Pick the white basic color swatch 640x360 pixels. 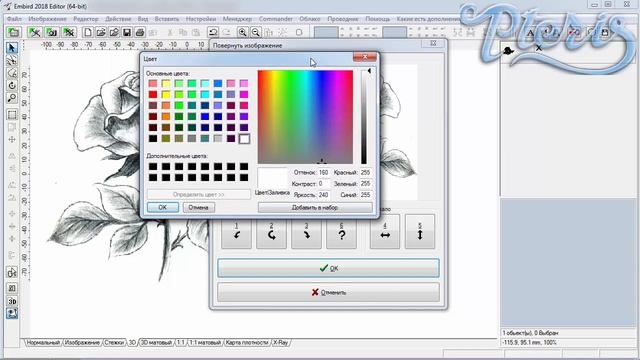point(244,139)
